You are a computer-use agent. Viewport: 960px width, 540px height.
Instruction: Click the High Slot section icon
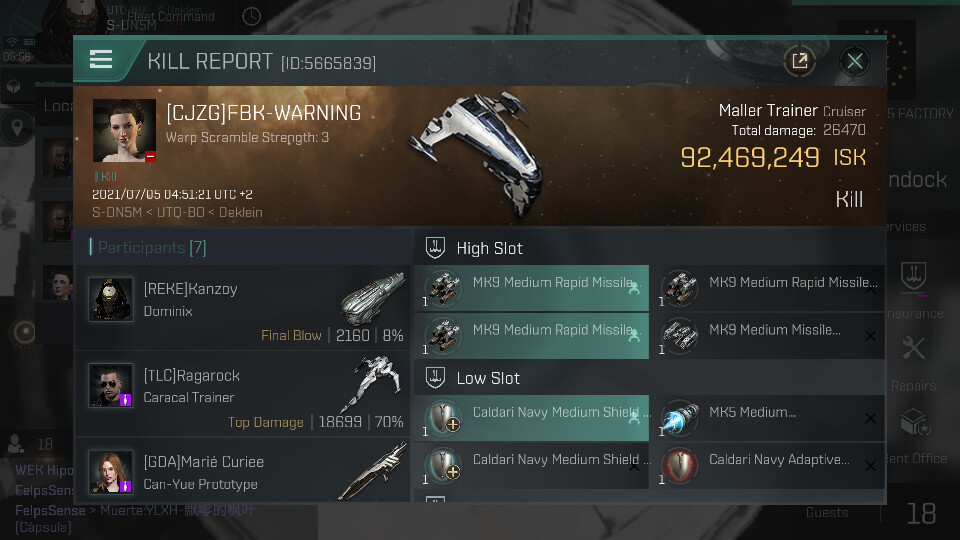[x=435, y=248]
